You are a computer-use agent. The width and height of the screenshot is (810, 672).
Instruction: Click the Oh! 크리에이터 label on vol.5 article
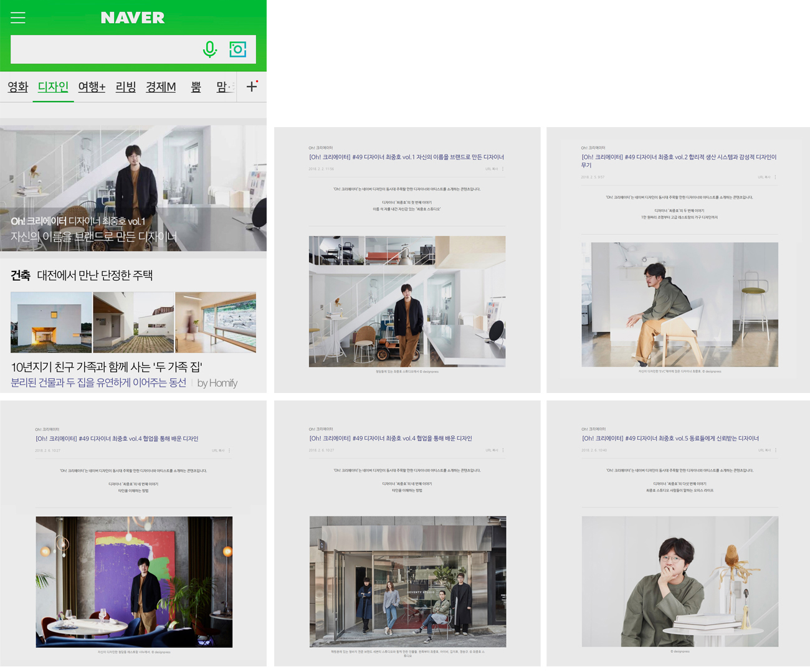click(593, 429)
